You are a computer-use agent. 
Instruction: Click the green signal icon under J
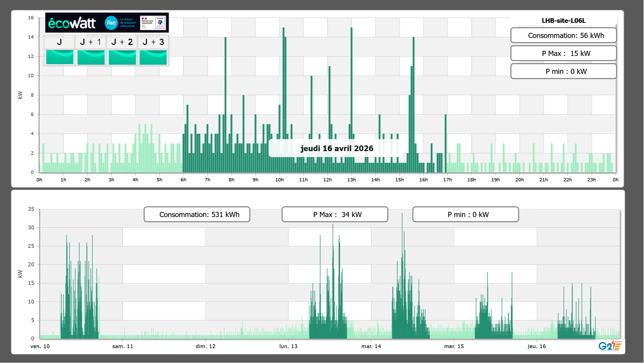(x=60, y=57)
